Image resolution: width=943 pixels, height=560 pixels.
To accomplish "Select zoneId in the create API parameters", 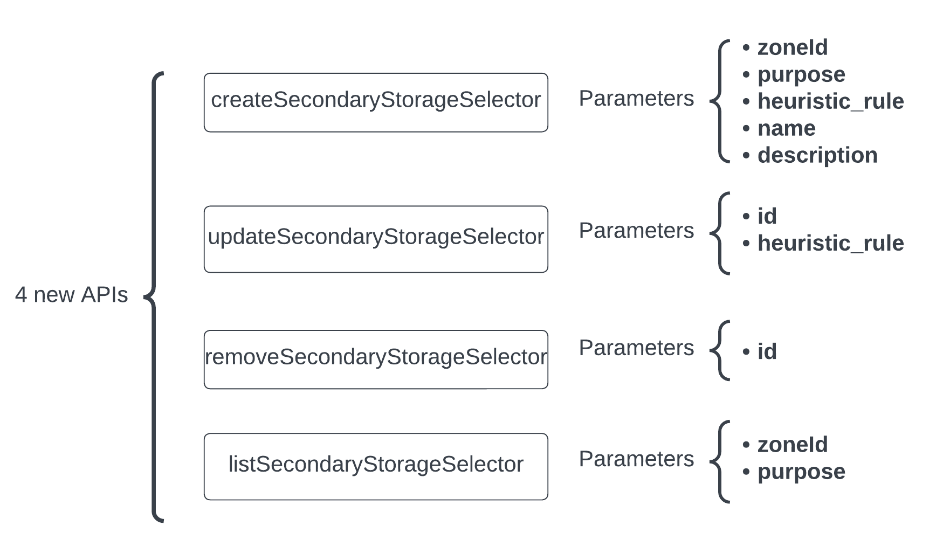I will [792, 47].
